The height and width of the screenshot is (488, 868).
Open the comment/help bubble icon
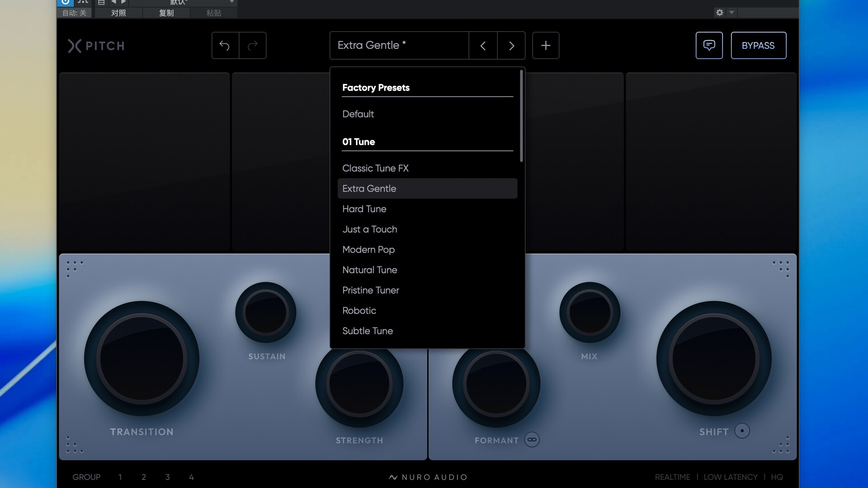click(x=709, y=46)
